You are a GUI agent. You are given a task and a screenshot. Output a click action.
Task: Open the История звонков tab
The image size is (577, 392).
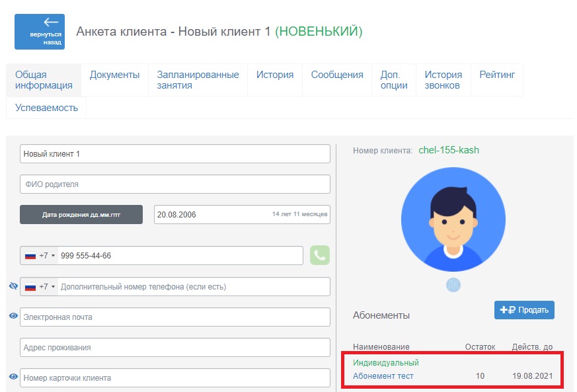tap(443, 80)
